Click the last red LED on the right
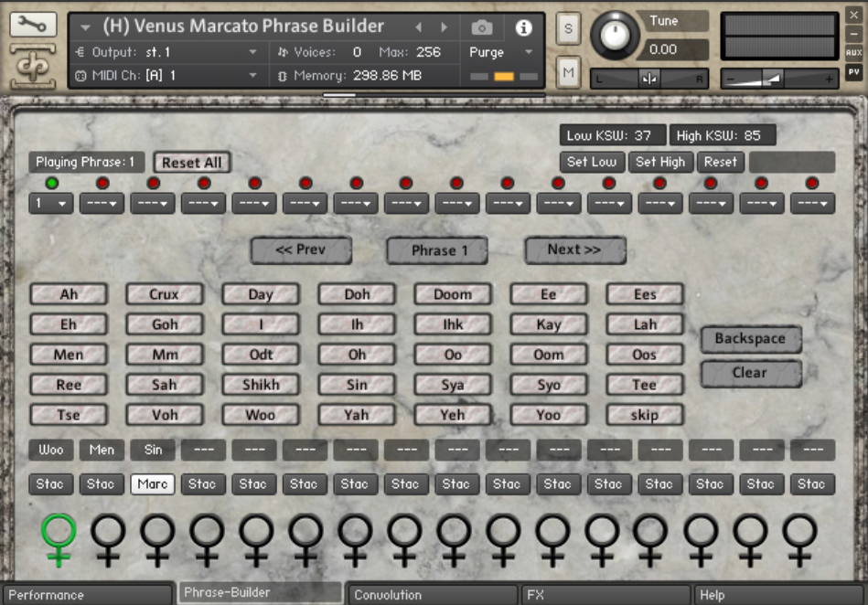 click(812, 183)
